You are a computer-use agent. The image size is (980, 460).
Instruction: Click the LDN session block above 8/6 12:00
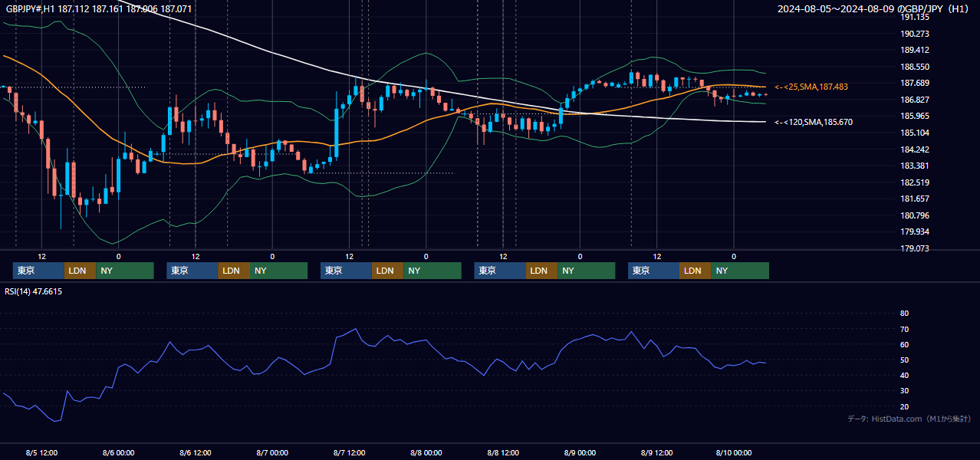pos(233,271)
